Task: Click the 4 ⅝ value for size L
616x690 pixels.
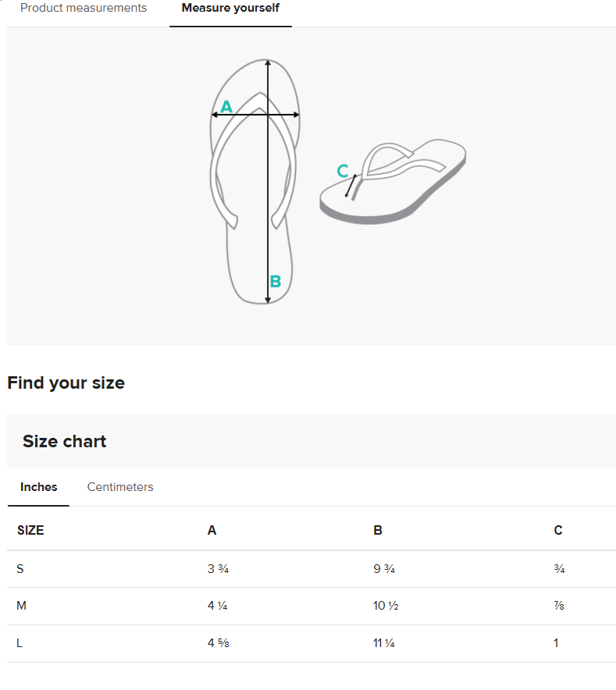Action: [218, 643]
